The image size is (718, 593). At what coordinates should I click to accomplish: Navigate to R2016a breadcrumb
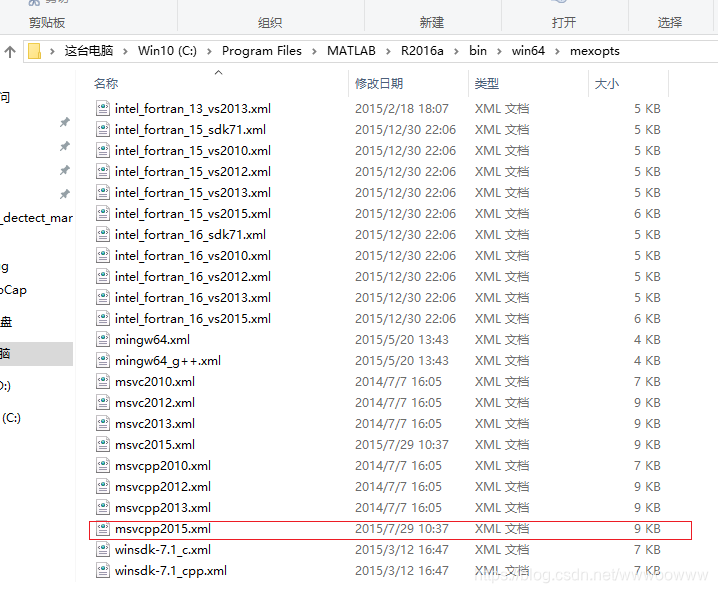click(x=422, y=51)
